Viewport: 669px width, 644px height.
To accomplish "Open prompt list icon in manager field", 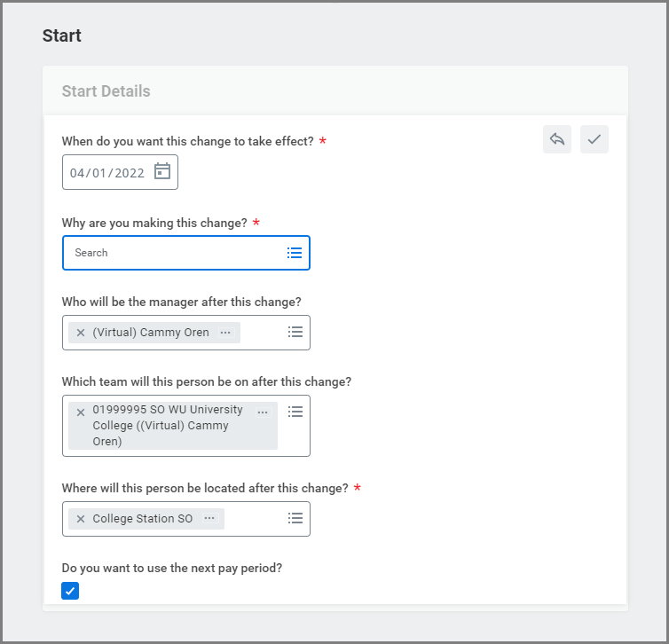I will click(x=295, y=332).
